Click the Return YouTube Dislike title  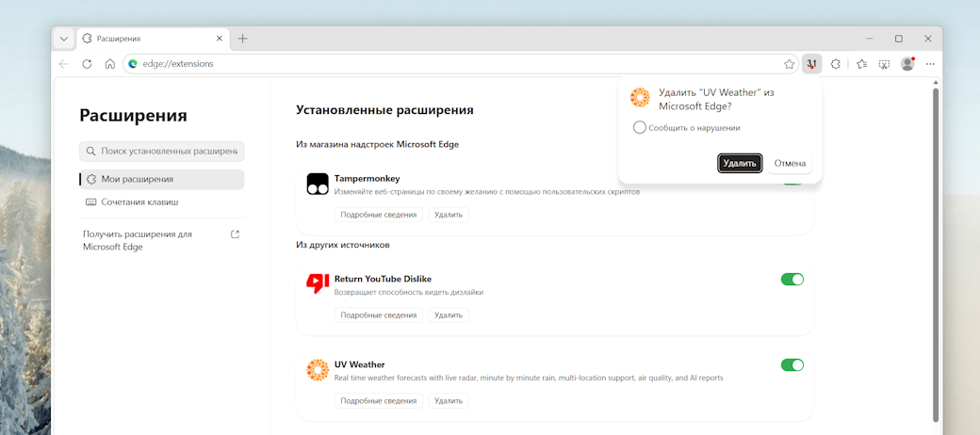point(384,279)
